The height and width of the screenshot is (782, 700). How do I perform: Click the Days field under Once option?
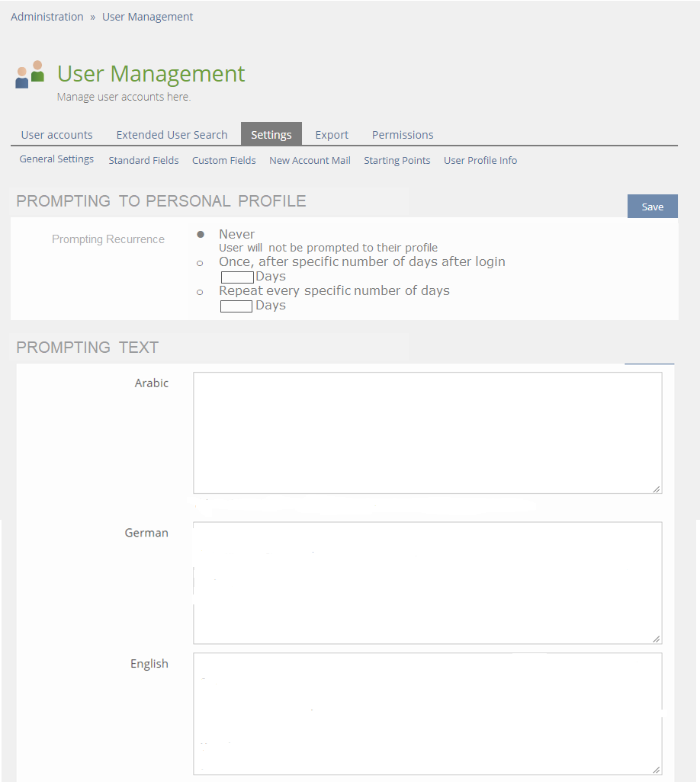coord(236,277)
